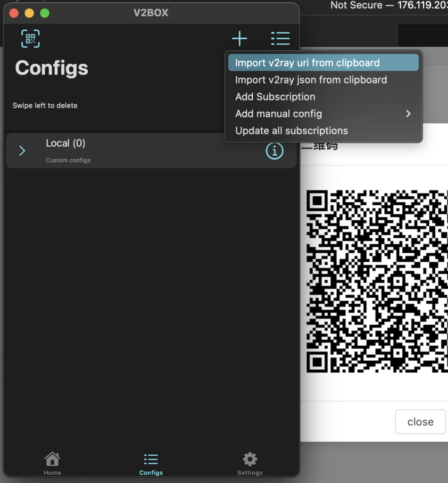
Task: Click the close button in QR dialog
Action: 420,422
